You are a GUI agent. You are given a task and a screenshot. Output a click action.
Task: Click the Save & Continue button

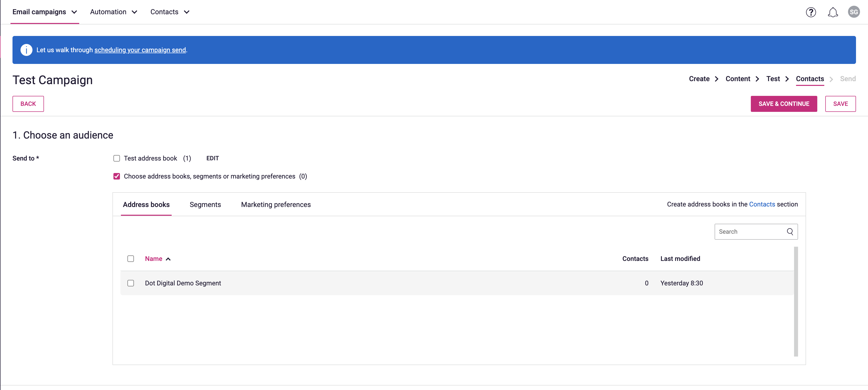[x=784, y=104]
